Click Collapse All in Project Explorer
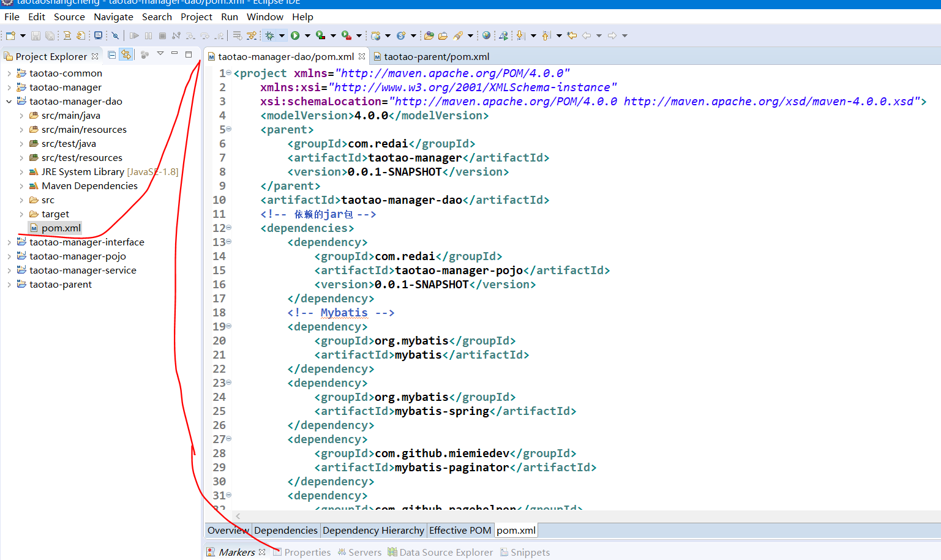Image resolution: width=941 pixels, height=560 pixels. 112,55
